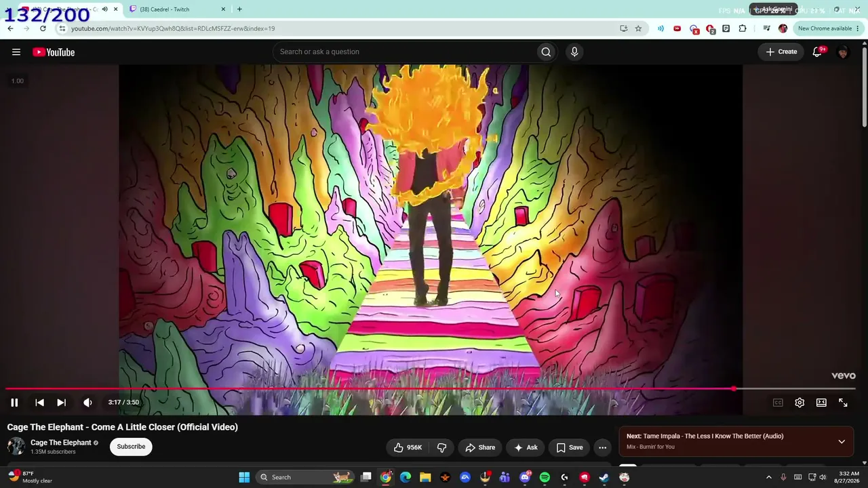
Task: Open YouTube notifications bell
Action: point(818,52)
